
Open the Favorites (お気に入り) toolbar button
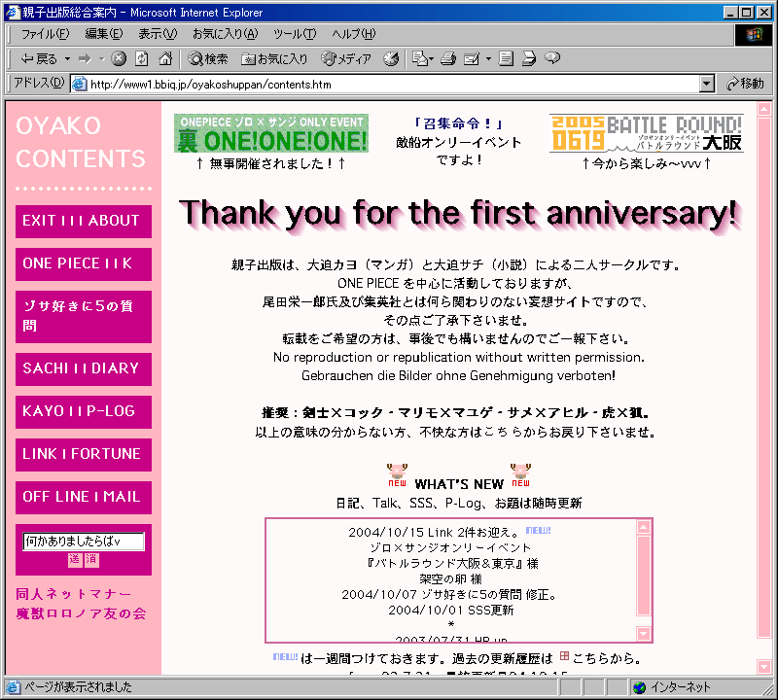tap(274, 58)
